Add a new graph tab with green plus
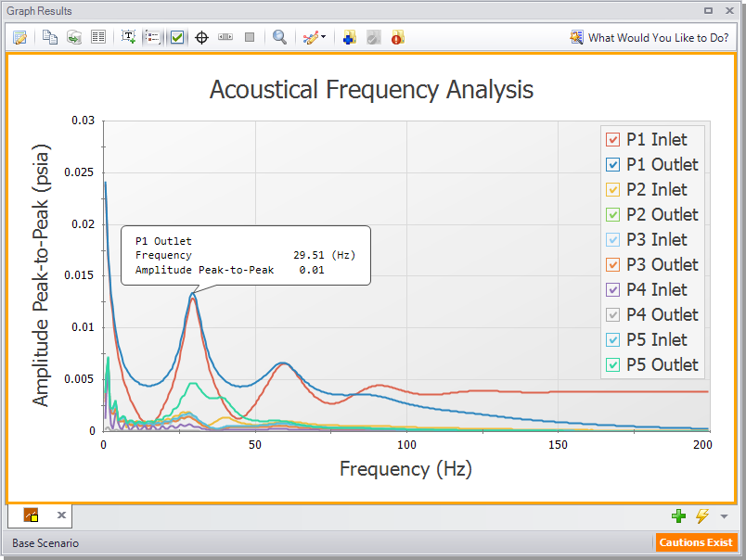 678,515
